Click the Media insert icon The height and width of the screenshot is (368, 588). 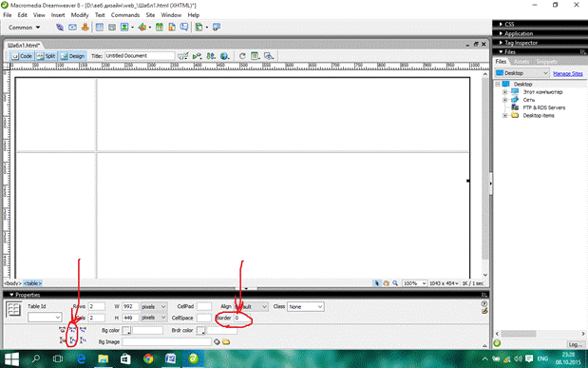click(x=142, y=27)
